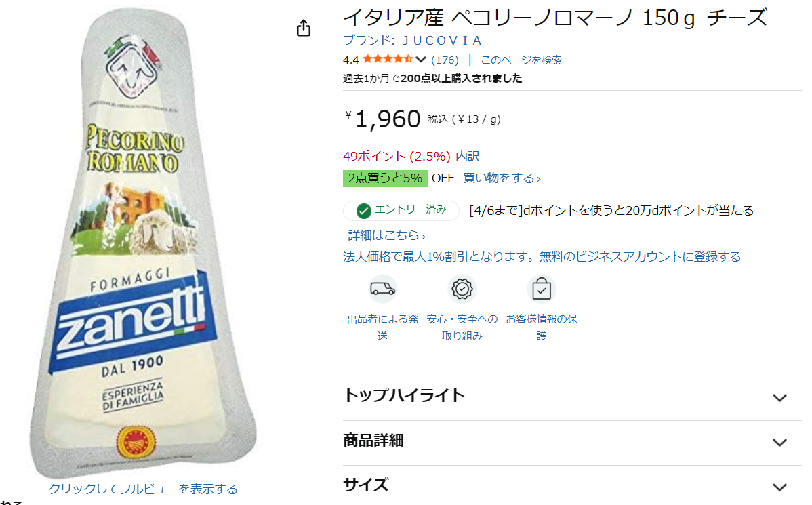
Task: Expand the トップハイライト section
Action: [x=779, y=398]
